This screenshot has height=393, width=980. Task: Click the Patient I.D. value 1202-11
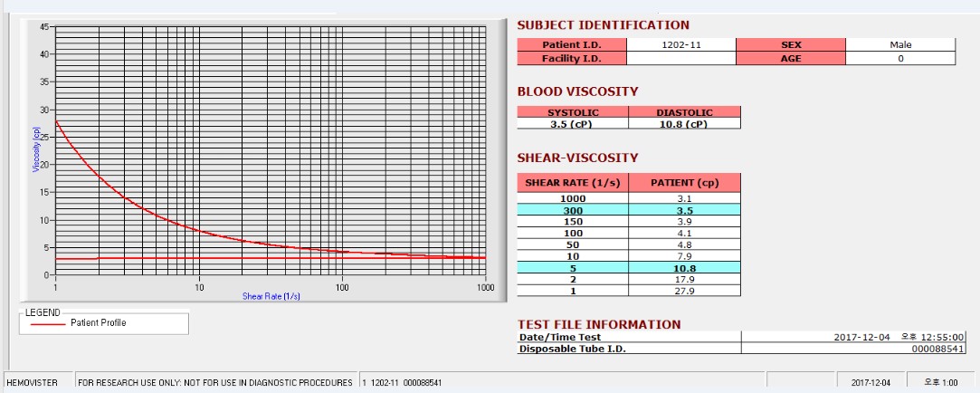pos(681,44)
